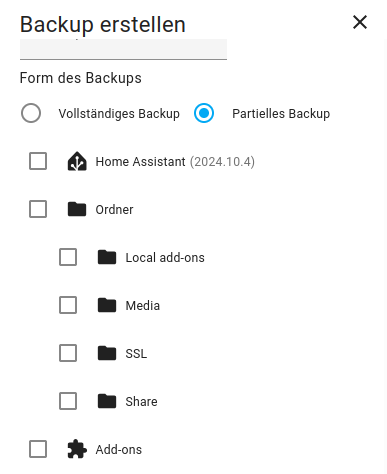Click the Add-ons puzzle piece icon
Image resolution: width=387 pixels, height=474 pixels.
[x=77, y=449]
